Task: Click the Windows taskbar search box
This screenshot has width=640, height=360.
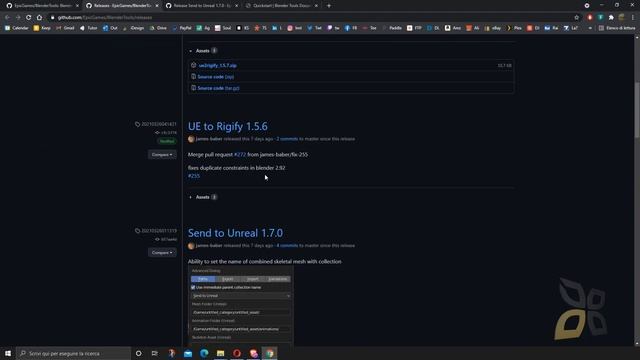Action: coord(73,353)
